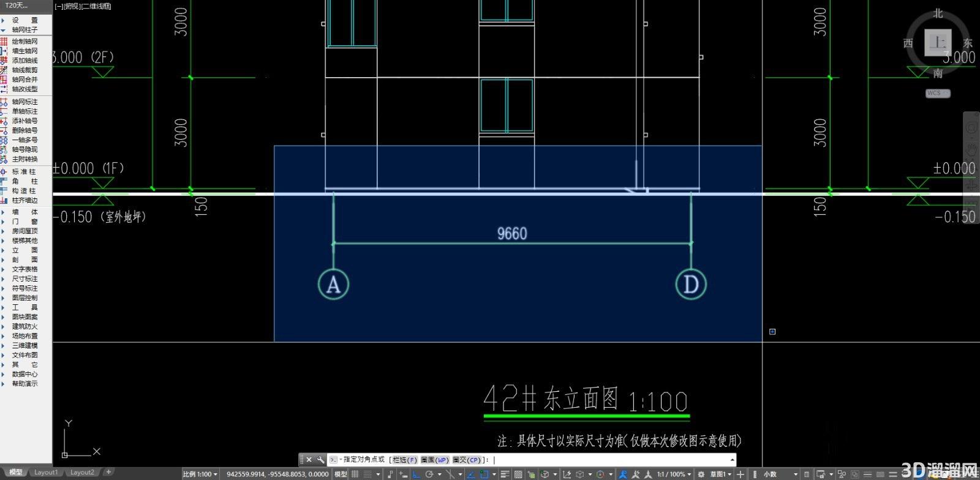Choose the 栏选(F) fence option
The image size is (980, 480).
405,460
